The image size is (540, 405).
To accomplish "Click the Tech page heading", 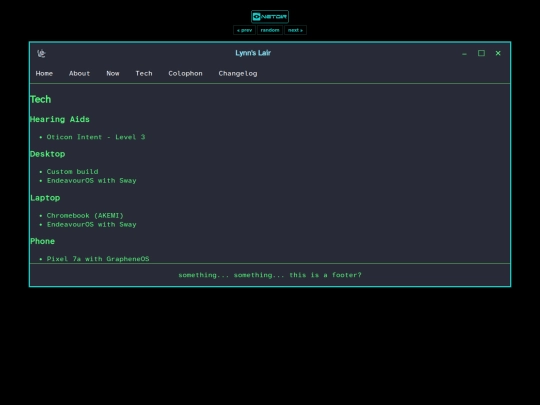I will click(40, 100).
